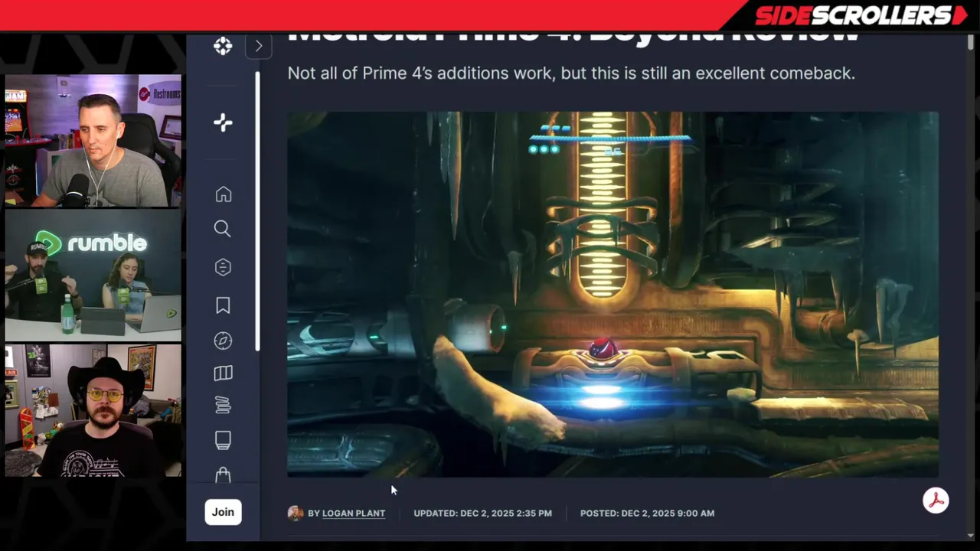
Task: Click the sidebar's vertical scrollbar
Action: tap(257, 211)
